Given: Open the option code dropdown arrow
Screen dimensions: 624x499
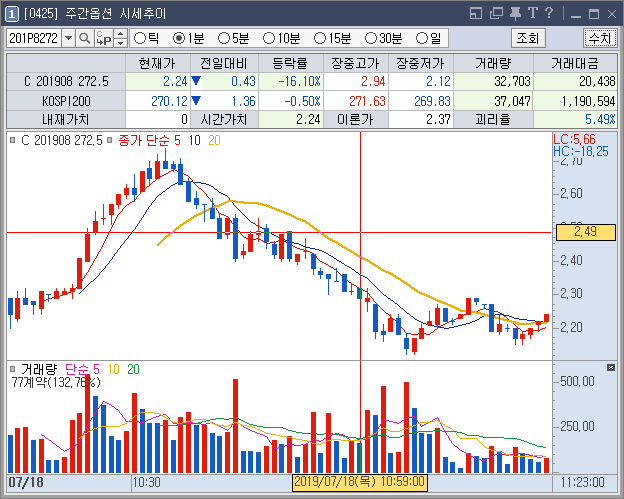Looking at the screenshot, I should click(x=68, y=38).
